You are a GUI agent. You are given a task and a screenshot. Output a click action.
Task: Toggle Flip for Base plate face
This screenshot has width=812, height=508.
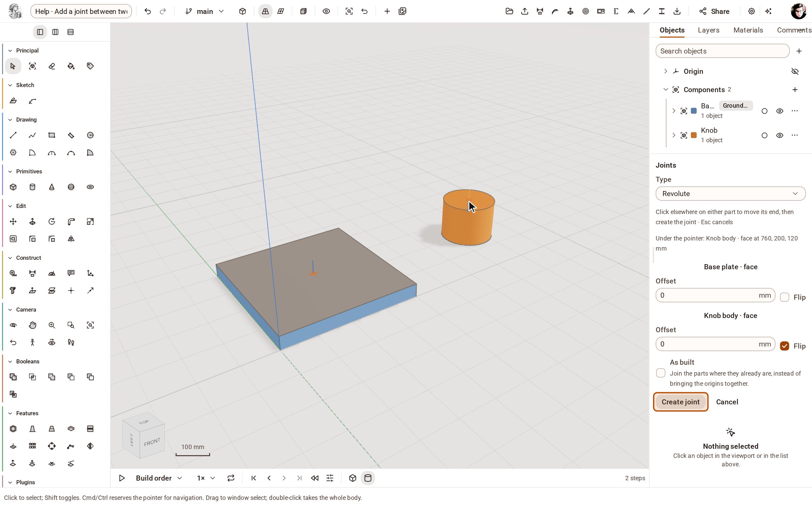785,297
